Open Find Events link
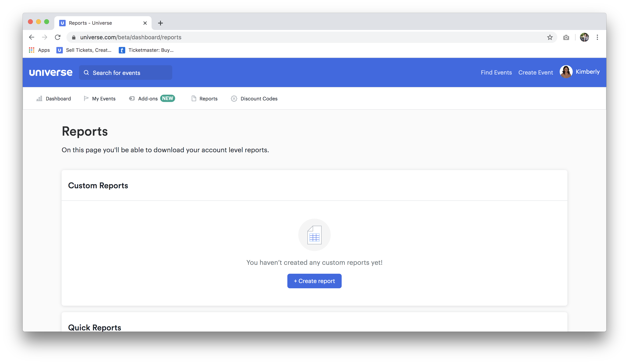 pos(496,72)
